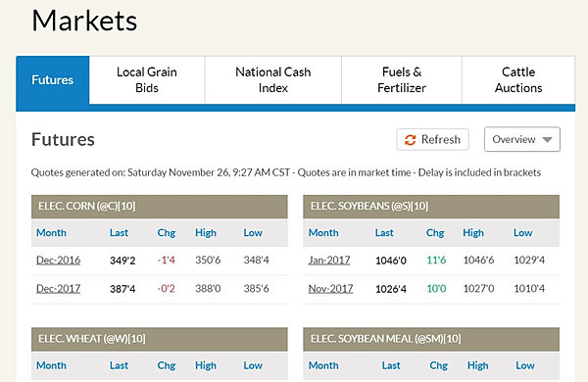Screen dimensions: 588x382
Task: Open the Overview dropdown
Action: pos(522,139)
